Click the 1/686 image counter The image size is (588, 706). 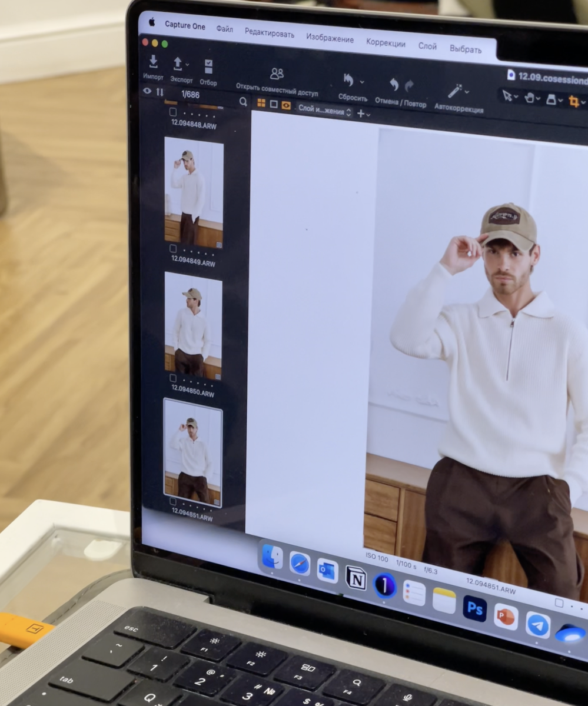click(x=190, y=95)
